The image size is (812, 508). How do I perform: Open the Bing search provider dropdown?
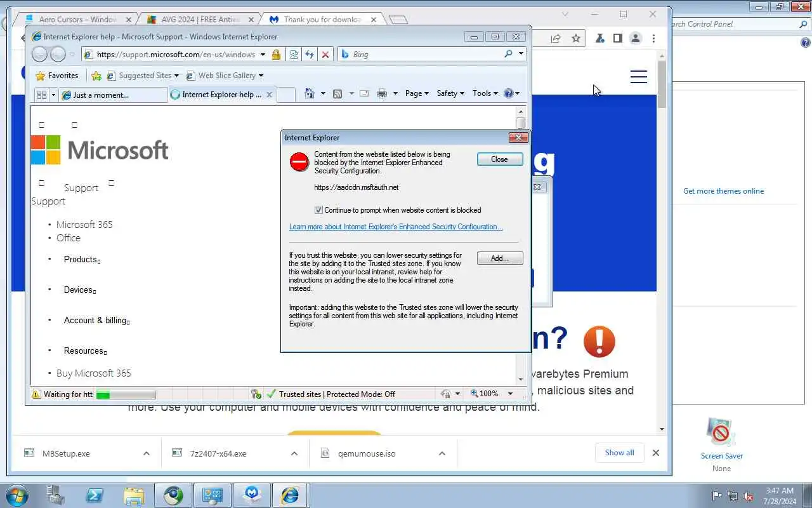tap(521, 54)
